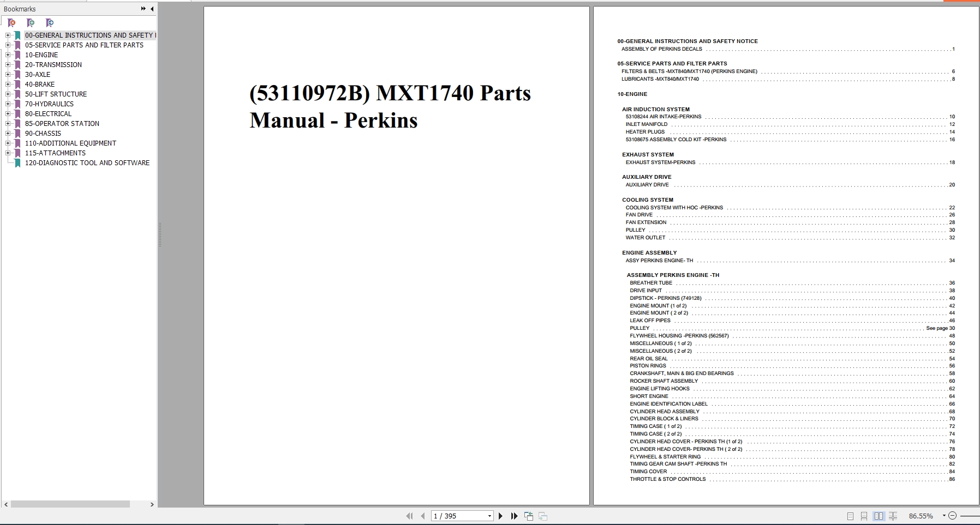Click the bookmarks horizontal scrollbar left arrow
This screenshot has height=525, width=980.
(6, 505)
